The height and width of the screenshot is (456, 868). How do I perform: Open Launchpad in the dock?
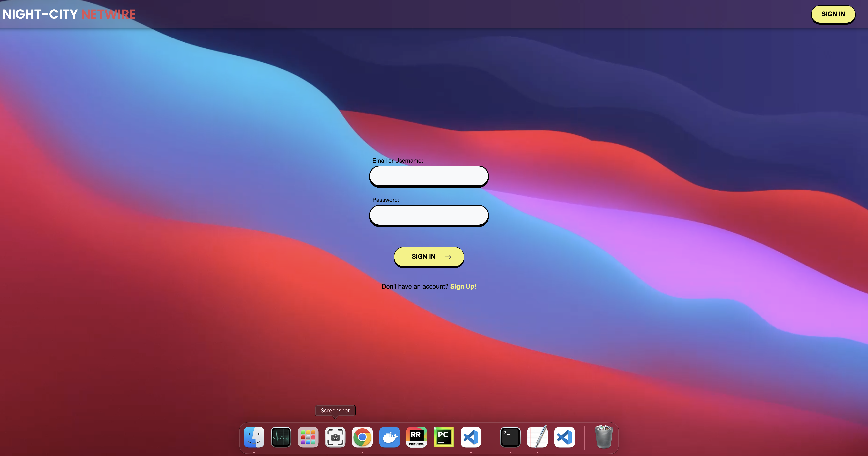(308, 437)
